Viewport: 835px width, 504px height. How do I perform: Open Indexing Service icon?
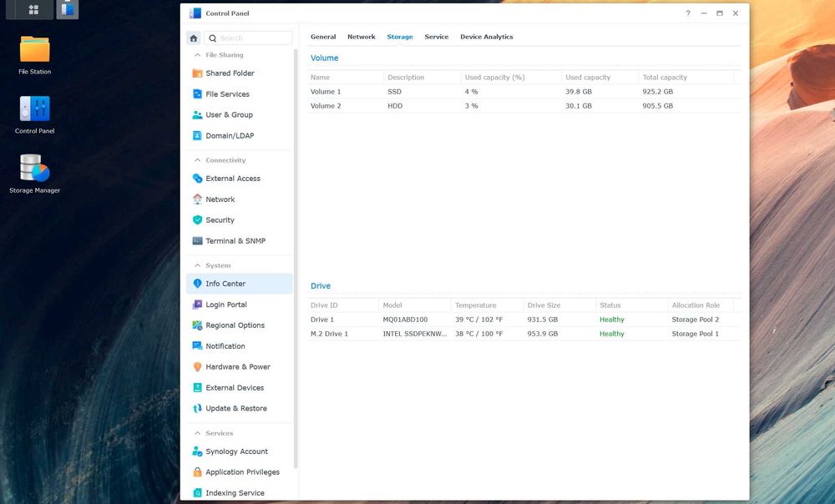(x=197, y=493)
